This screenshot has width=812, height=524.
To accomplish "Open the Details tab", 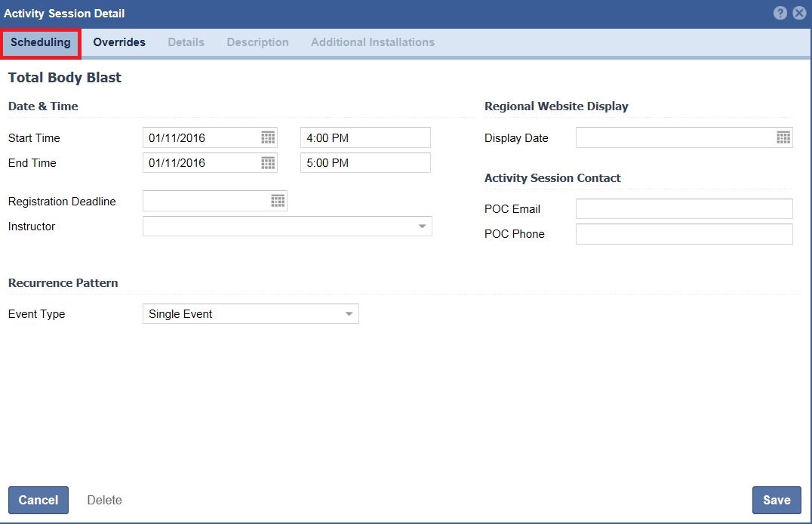I will (x=186, y=42).
